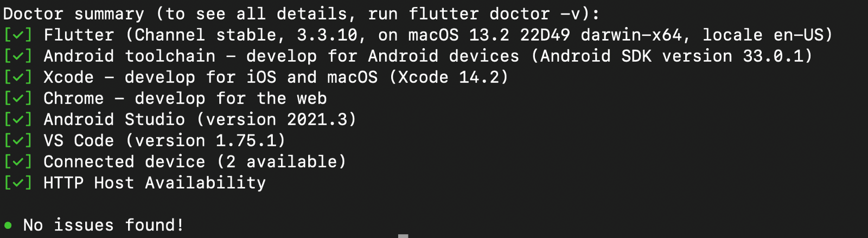Click the Xcode 14.2 version text
This screenshot has width=868, height=238.
click(x=449, y=78)
